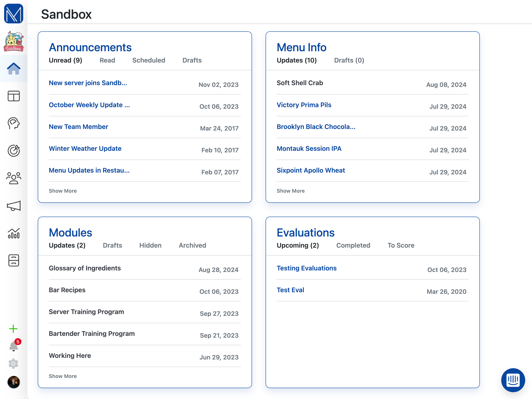
Task: Click the home icon in sidebar
Action: click(14, 69)
